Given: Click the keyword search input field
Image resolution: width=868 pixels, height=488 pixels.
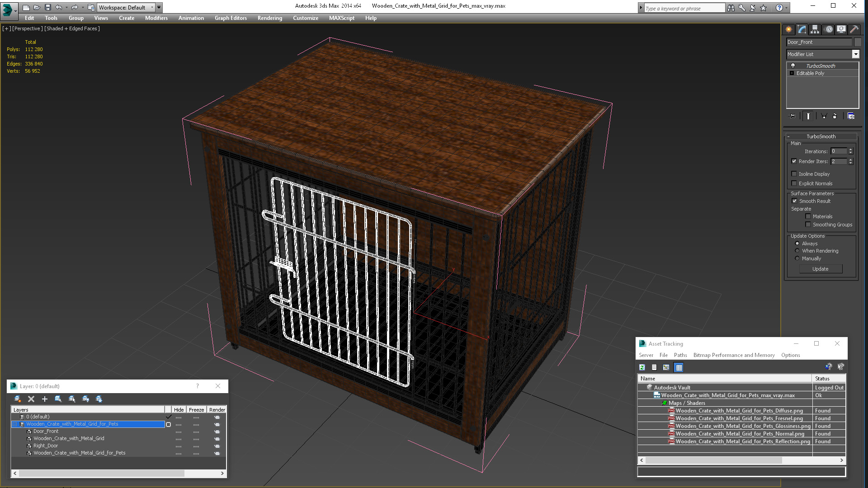Looking at the screenshot, I should pyautogui.click(x=684, y=8).
